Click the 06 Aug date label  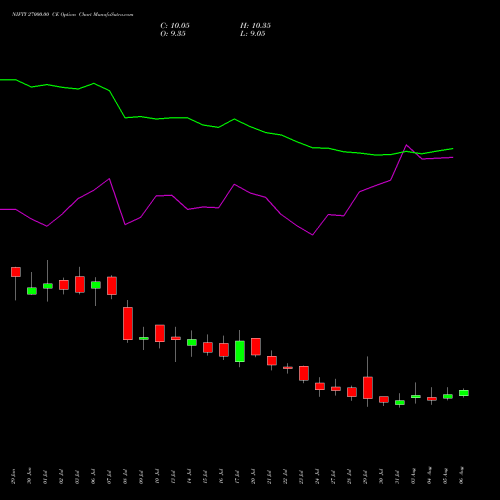pos(461,476)
